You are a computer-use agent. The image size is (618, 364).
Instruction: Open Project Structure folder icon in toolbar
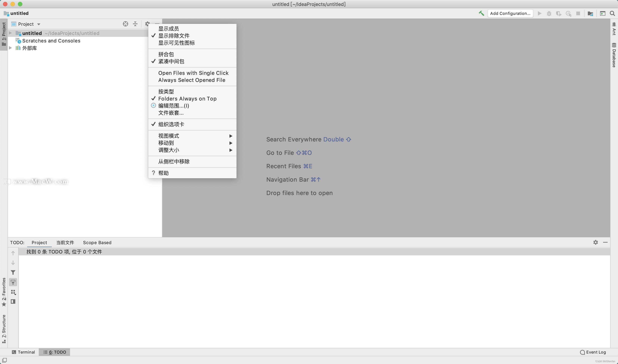[x=590, y=14]
